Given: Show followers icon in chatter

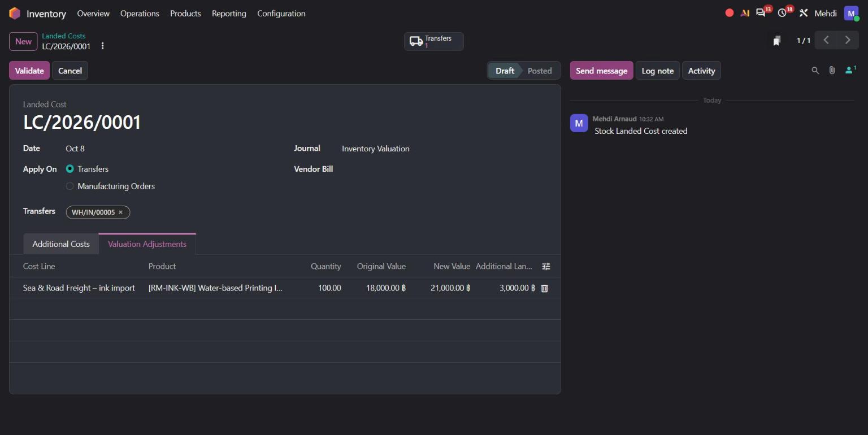Looking at the screenshot, I should pos(850,70).
